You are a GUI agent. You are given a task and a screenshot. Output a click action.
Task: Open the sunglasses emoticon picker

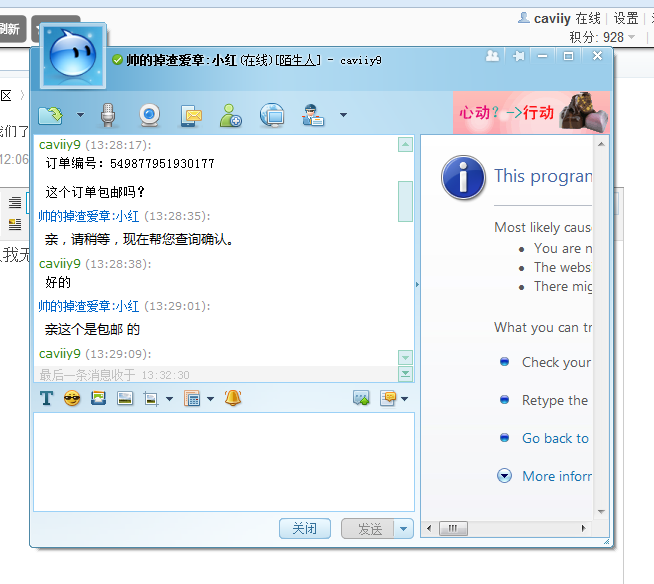[72, 399]
